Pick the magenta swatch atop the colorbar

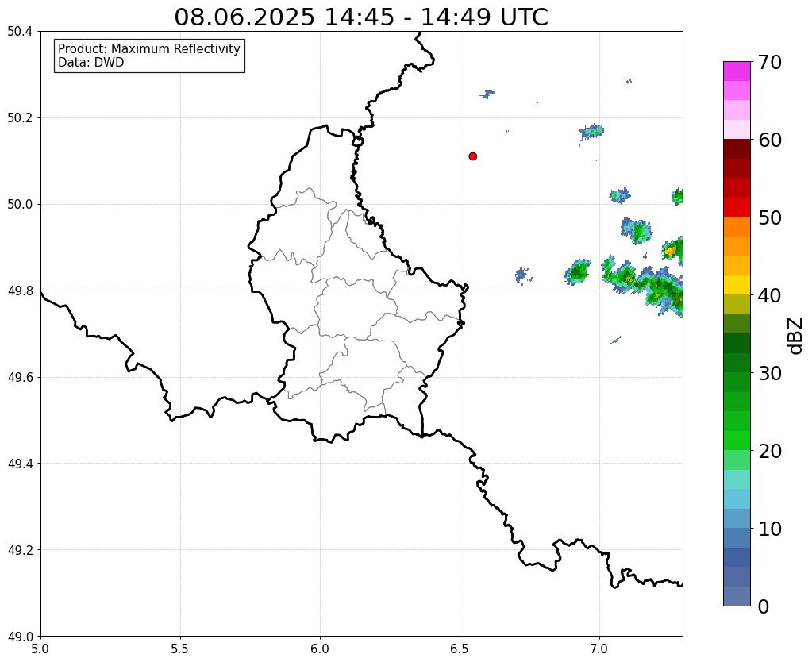pyautogui.click(x=737, y=71)
